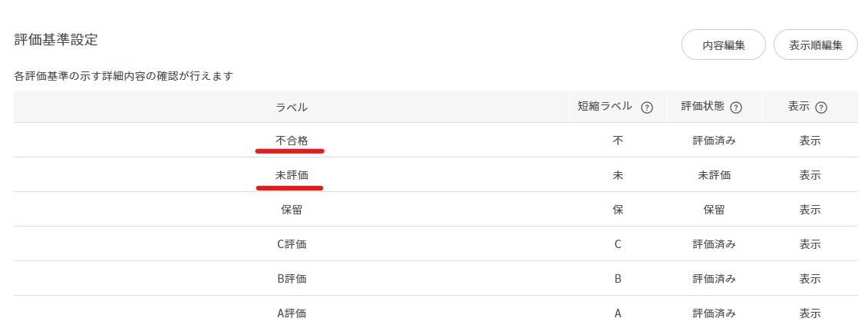This screenshot has width=868, height=328.
Task: Click short label B cell
Action: pos(618,279)
